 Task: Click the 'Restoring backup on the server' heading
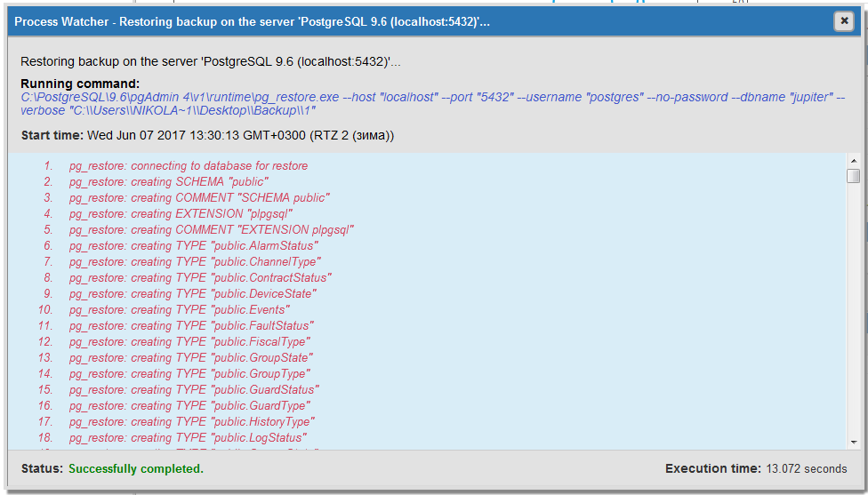pos(211,62)
